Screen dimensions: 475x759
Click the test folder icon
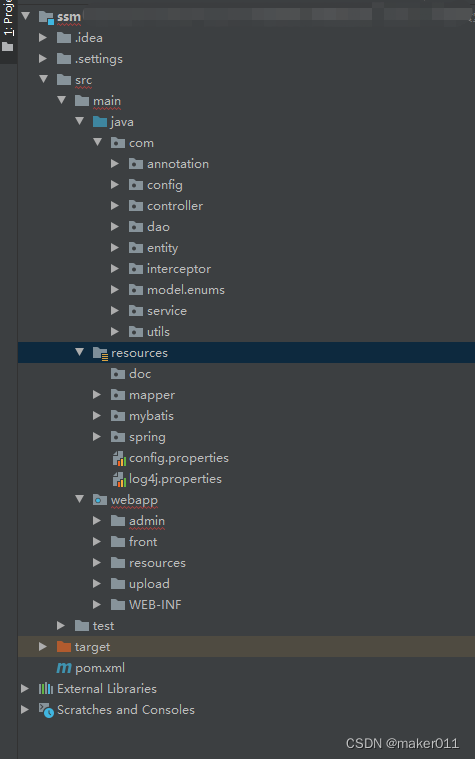82,625
